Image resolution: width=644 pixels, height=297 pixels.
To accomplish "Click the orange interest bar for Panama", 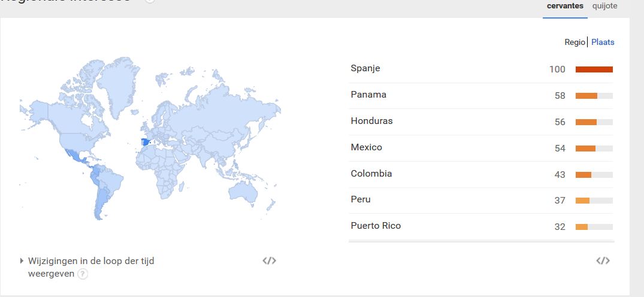I will 586,96.
